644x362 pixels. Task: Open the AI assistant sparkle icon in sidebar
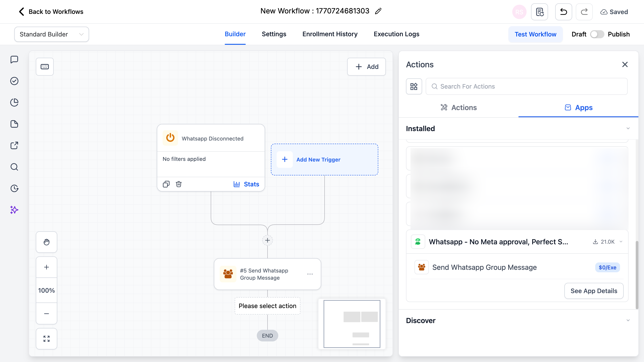coord(14,210)
